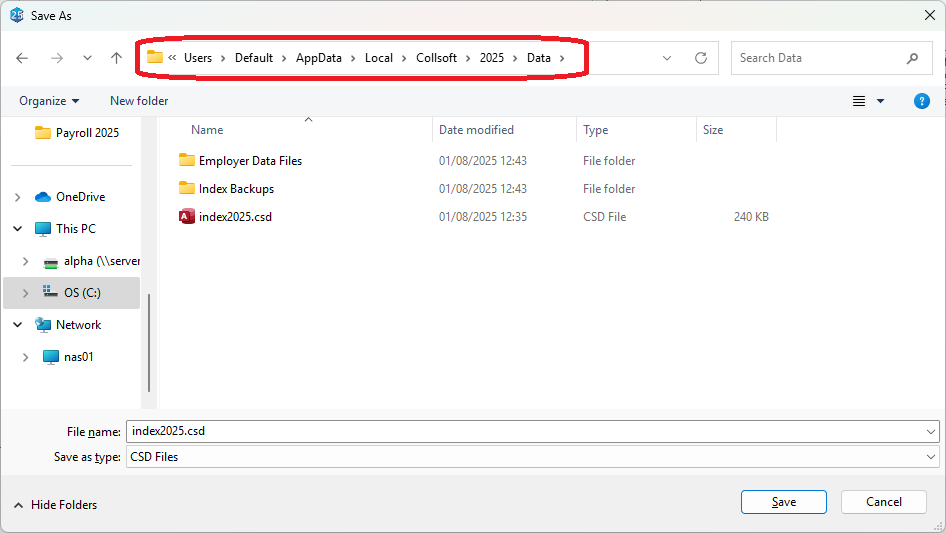This screenshot has width=946, height=533.
Task: Open the Organize menu
Action: (x=49, y=101)
